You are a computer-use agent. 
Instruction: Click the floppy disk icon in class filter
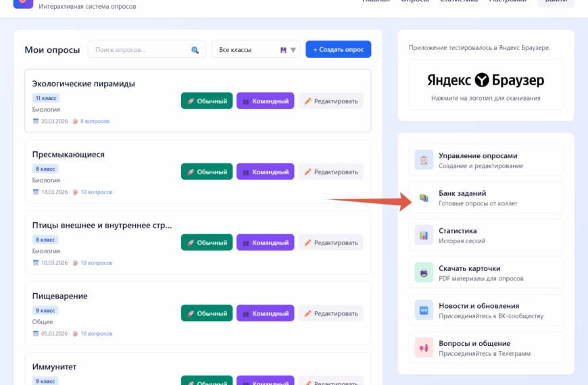[x=283, y=50]
